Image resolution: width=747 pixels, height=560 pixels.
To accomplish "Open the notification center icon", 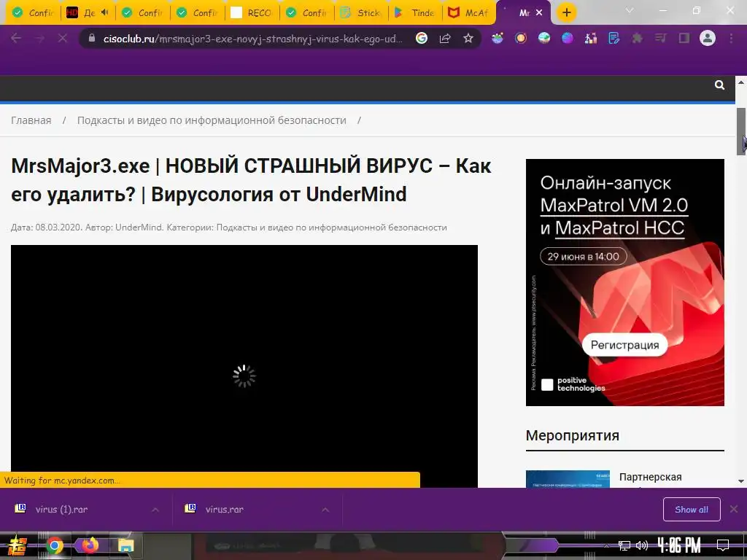I will tap(723, 545).
